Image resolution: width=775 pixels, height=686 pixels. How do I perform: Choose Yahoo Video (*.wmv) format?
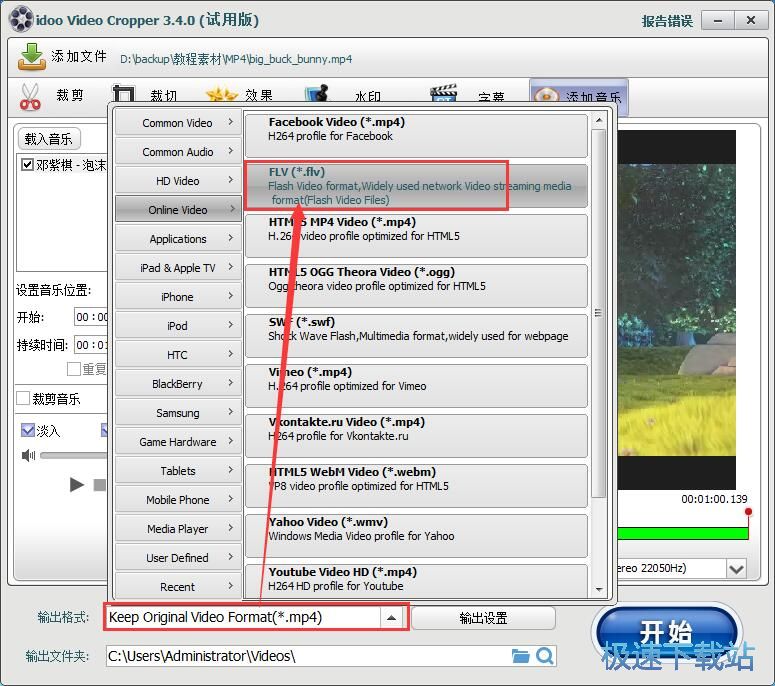click(x=416, y=535)
